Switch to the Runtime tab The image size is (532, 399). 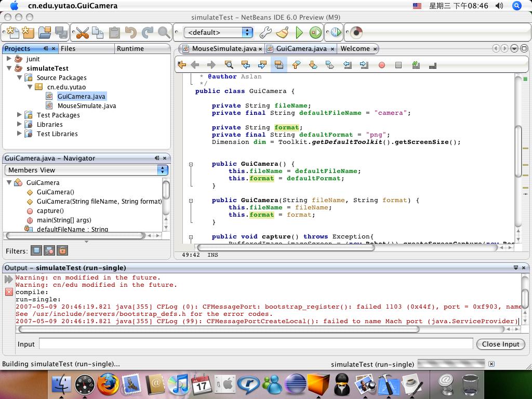pyautogui.click(x=142, y=48)
